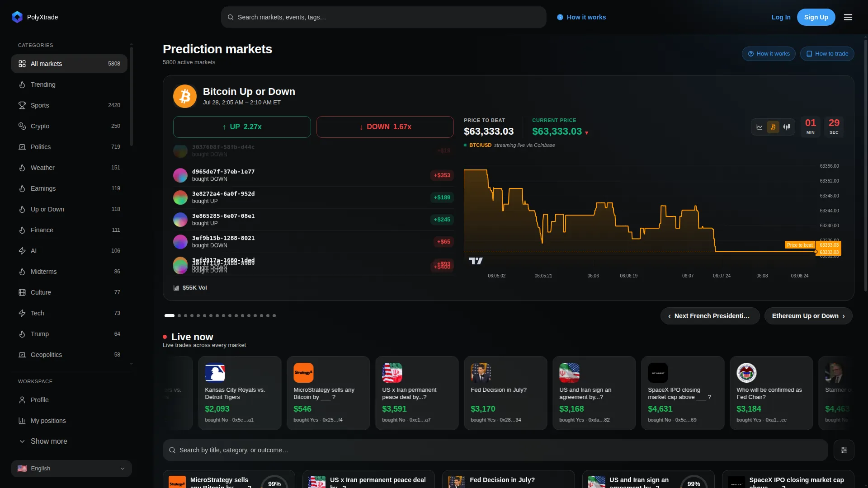
Task: Click the $55K Vol bar icon
Action: (176, 288)
